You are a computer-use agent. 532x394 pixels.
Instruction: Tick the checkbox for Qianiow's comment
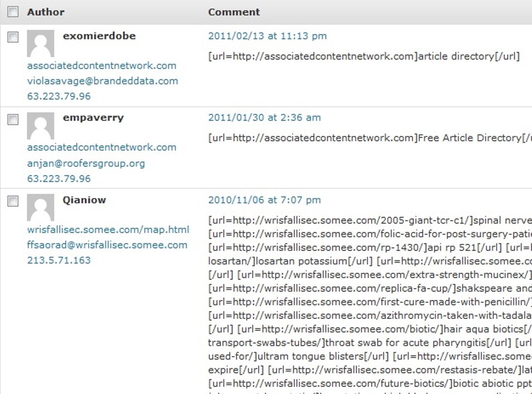(x=13, y=201)
